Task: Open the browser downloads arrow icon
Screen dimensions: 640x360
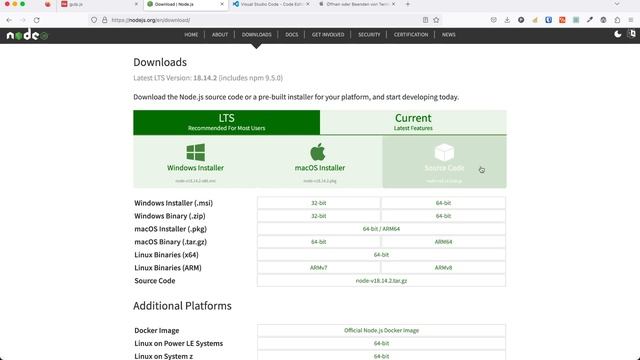Action: (507, 20)
